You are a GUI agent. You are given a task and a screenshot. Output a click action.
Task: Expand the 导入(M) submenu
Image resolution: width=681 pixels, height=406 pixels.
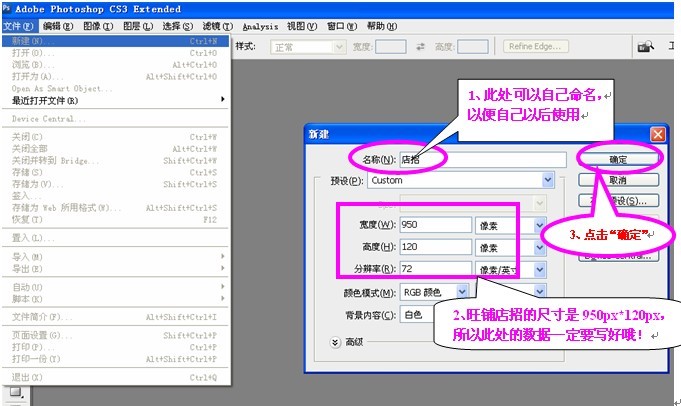(116, 257)
